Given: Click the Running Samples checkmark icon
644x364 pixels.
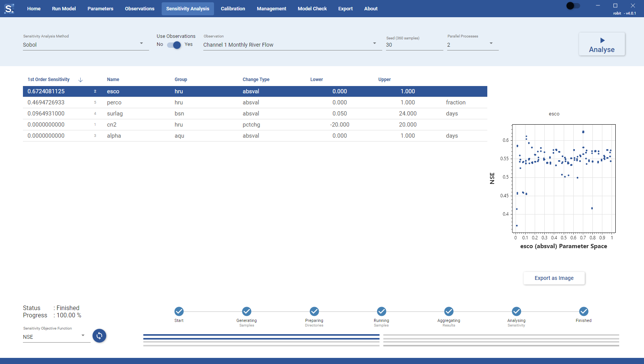Looking at the screenshot, I should [381, 311].
